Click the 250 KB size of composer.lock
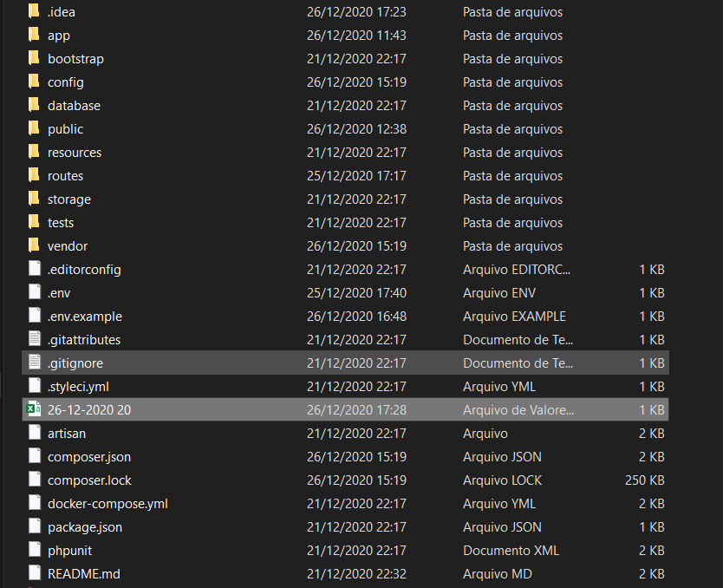 point(645,480)
